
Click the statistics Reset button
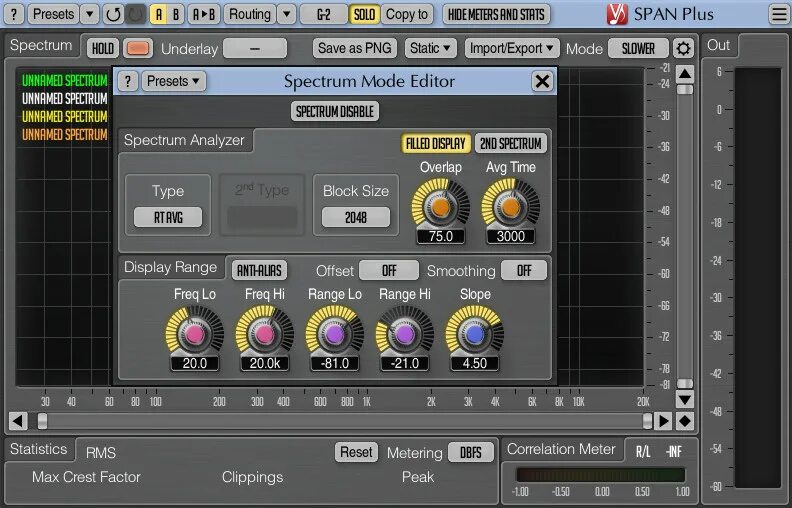tap(356, 452)
